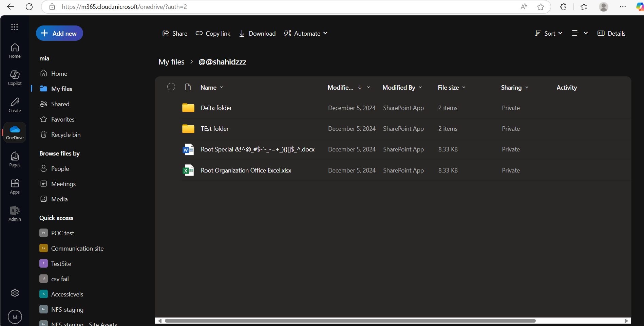
Task: Open browser extensions puzzle icon
Action: tap(564, 7)
